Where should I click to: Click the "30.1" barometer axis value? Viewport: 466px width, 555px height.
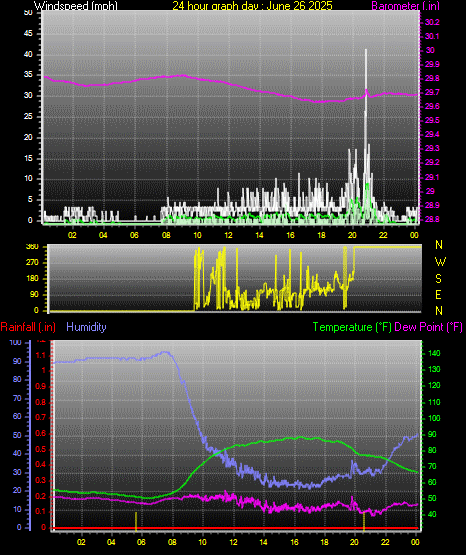click(x=432, y=36)
